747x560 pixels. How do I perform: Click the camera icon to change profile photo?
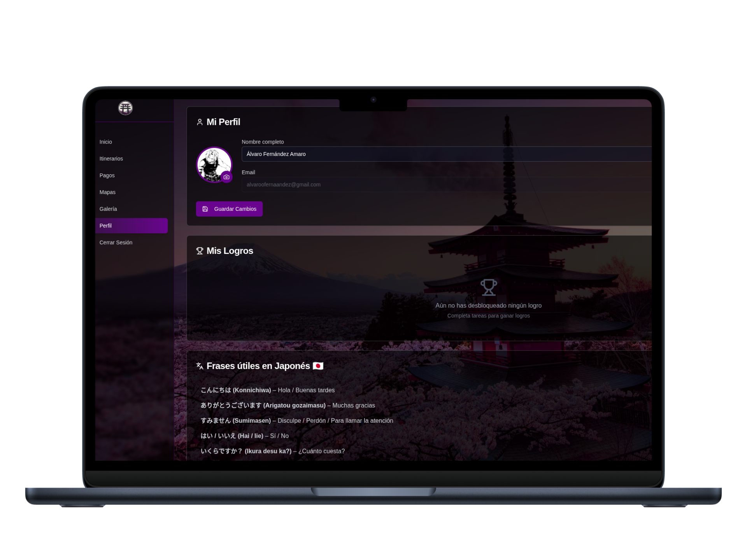tap(227, 177)
